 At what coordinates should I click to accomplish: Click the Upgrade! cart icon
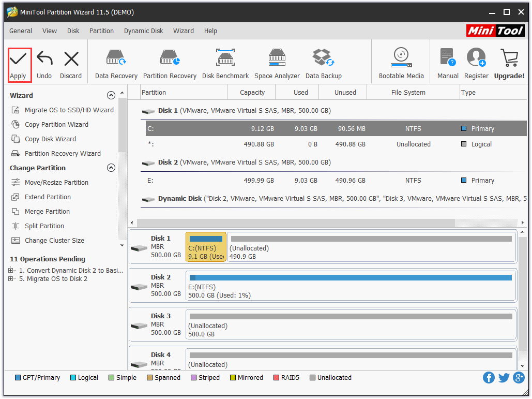coord(509,57)
